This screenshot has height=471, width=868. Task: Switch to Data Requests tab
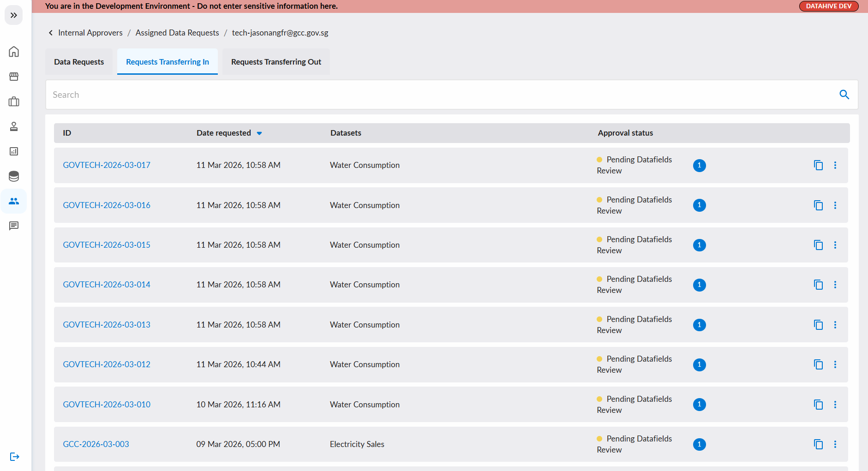point(79,62)
